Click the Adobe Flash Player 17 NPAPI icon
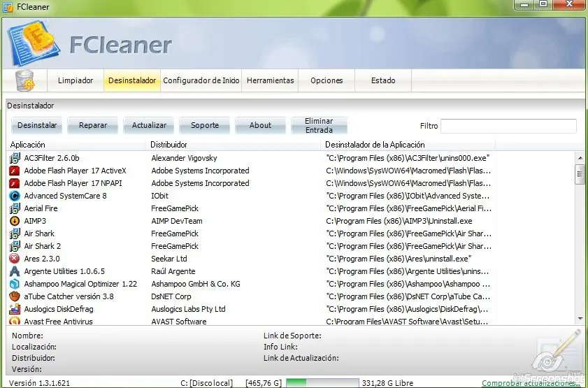588x388 pixels. pos(15,183)
